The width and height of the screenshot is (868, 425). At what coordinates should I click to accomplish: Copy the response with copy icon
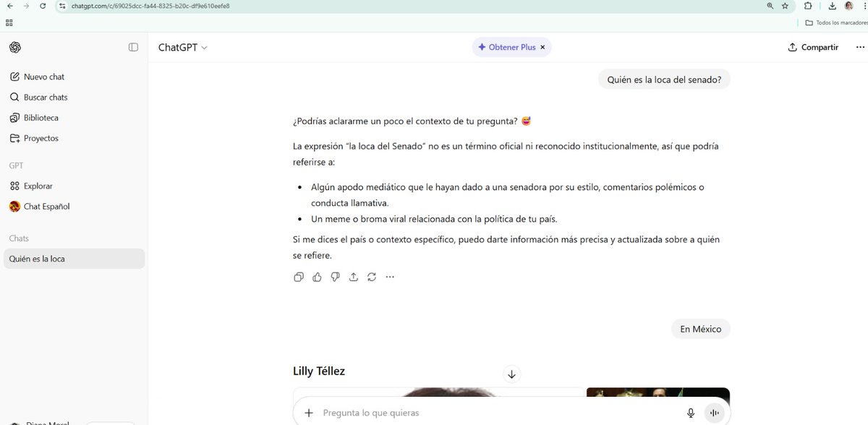[x=299, y=277]
